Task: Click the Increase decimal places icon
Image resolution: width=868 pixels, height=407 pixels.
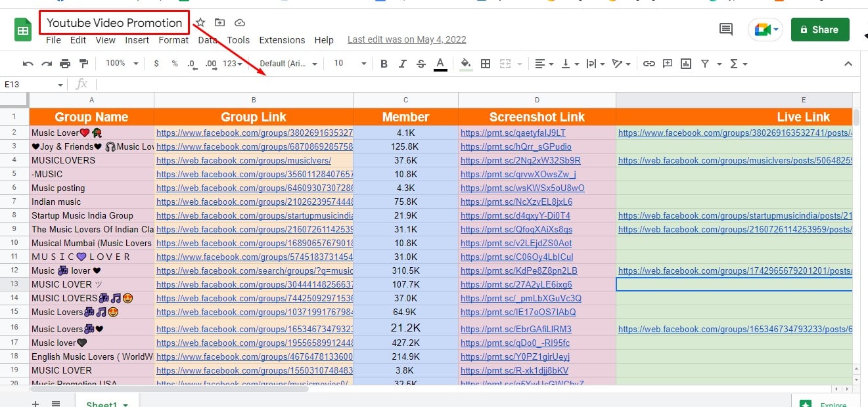Action: [211, 64]
